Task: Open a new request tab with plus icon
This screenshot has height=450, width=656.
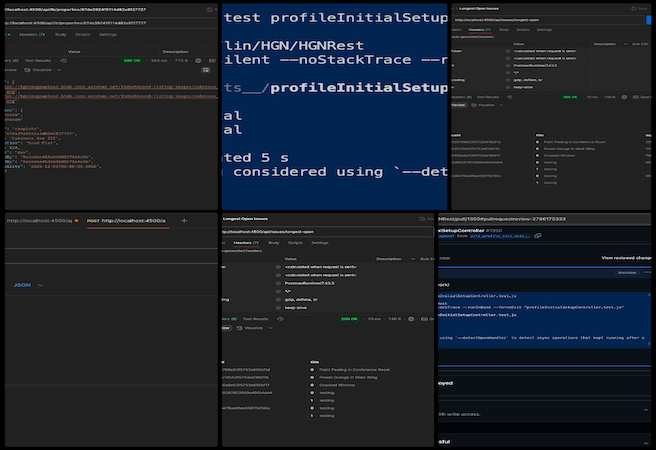Action: [184, 221]
